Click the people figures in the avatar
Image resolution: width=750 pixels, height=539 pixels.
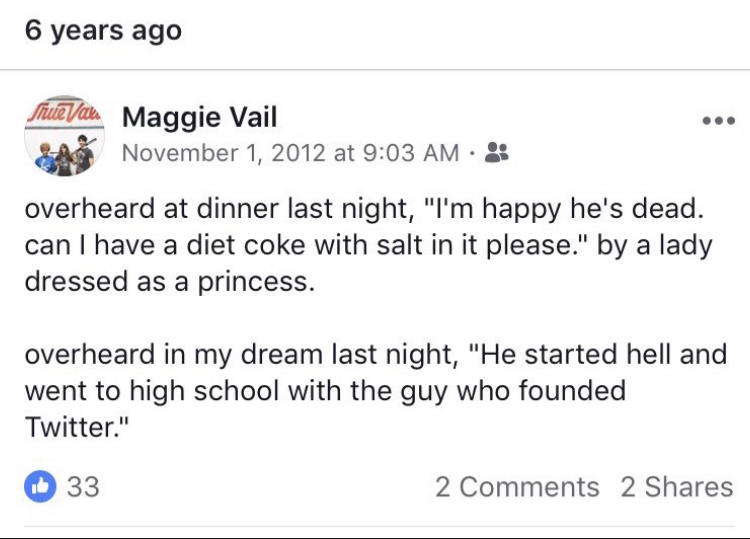[x=62, y=152]
